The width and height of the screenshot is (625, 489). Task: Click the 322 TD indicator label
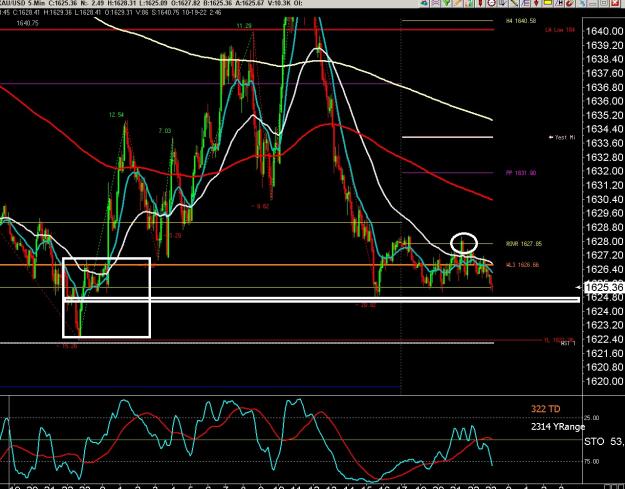pyautogui.click(x=545, y=409)
